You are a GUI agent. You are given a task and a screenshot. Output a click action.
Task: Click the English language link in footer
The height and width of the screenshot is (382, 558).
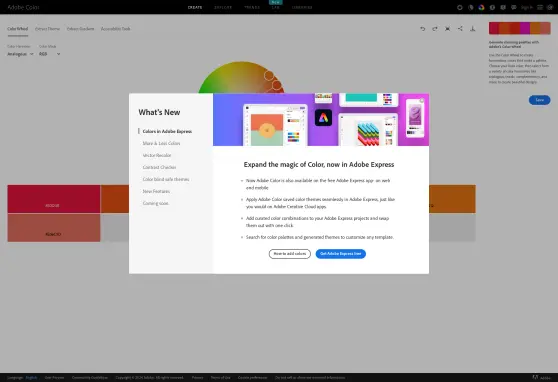click(31, 378)
